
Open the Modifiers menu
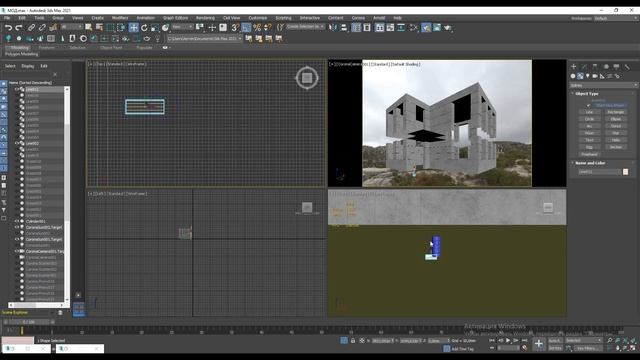(120, 18)
